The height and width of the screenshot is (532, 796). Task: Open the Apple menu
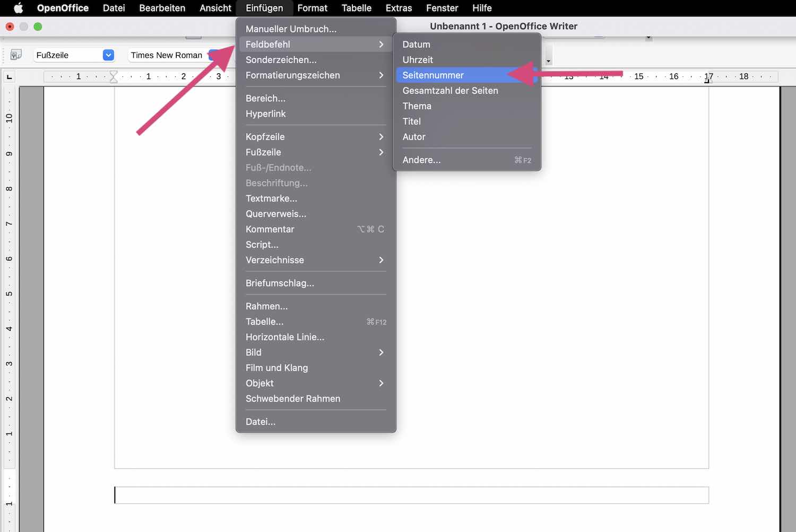click(x=18, y=8)
